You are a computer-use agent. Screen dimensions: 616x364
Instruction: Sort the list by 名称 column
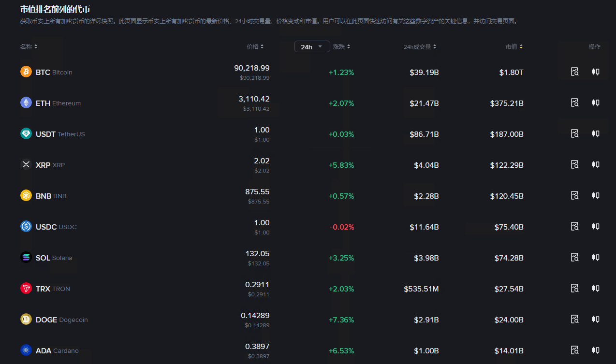29,47
